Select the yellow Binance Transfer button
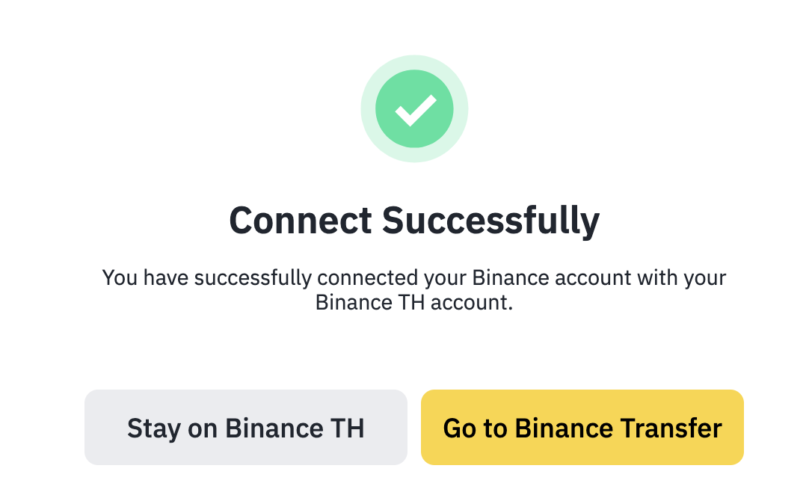The width and height of the screenshot is (812, 504). click(582, 428)
